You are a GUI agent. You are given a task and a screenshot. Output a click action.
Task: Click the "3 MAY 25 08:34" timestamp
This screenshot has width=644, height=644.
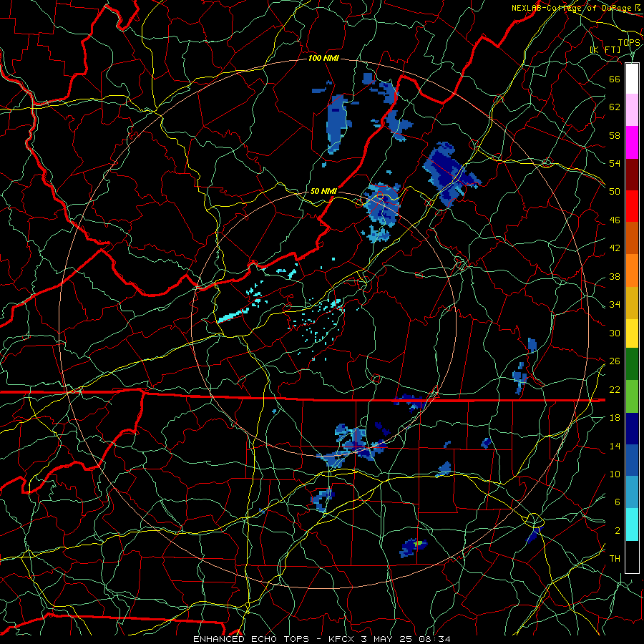click(406, 639)
